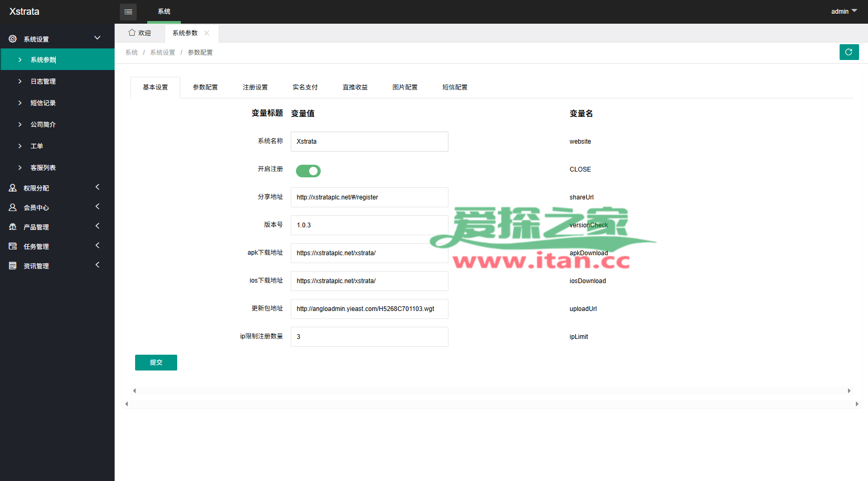
Task: Switch to the 参数配置 tab
Action: pos(205,87)
